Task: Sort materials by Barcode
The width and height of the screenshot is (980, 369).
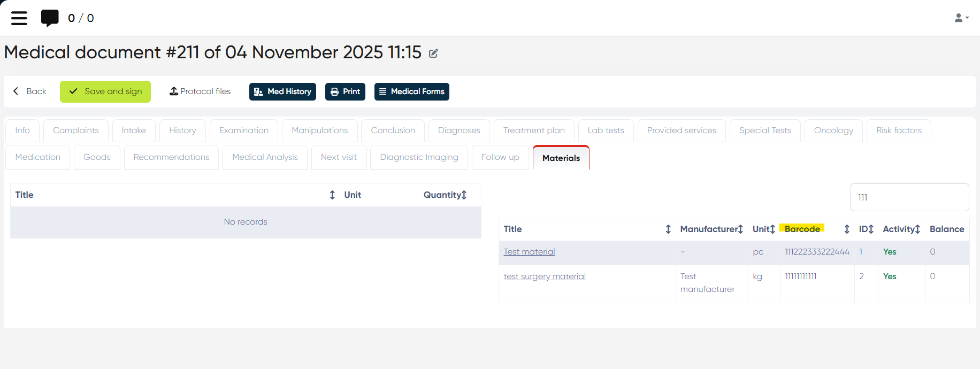Action: (x=847, y=229)
